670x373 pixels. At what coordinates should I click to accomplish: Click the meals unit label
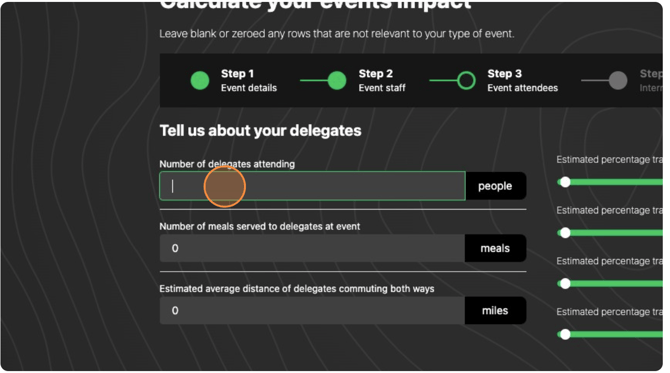[495, 248]
